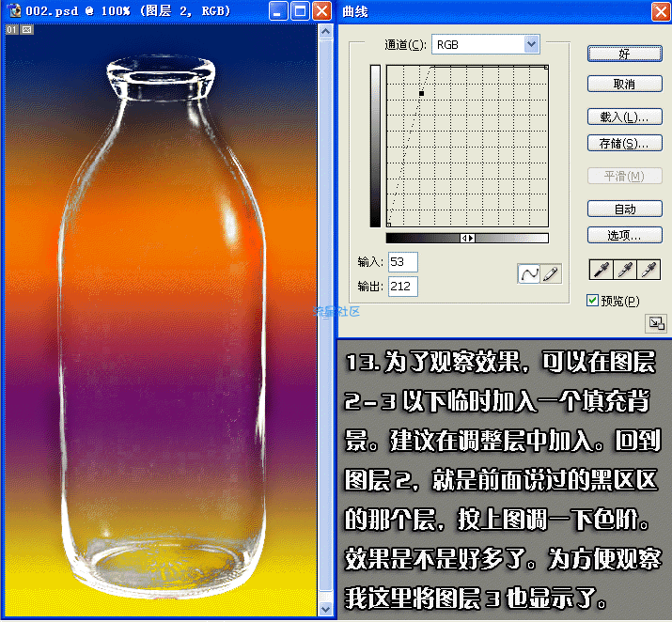Click the 好 OK button
Image resolution: width=672 pixels, height=622 pixels.
pyautogui.click(x=624, y=54)
